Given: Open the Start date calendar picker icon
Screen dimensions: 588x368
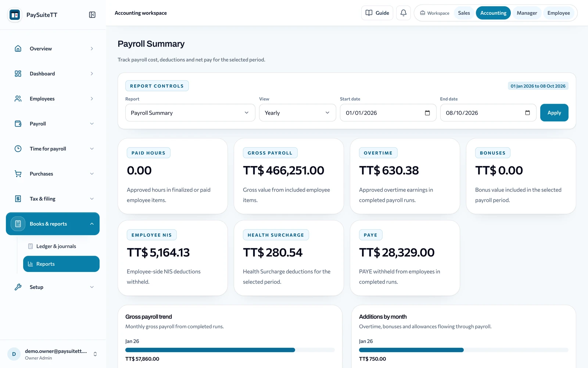Looking at the screenshot, I should tap(427, 113).
